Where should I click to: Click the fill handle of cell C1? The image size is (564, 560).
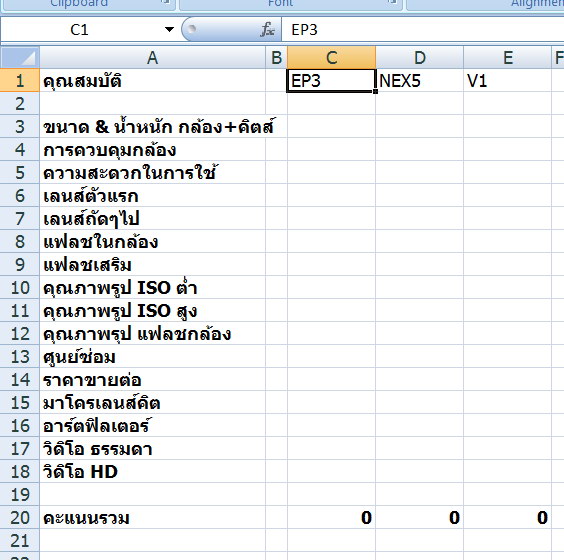coord(375,92)
